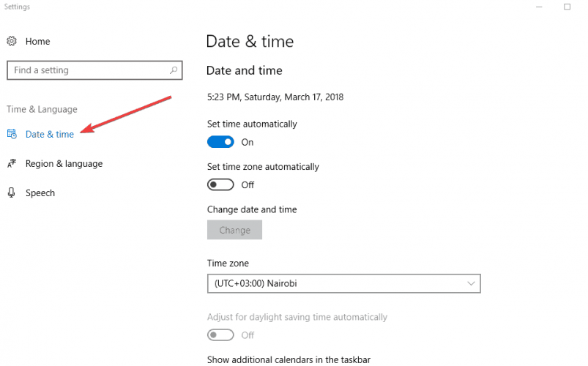Click Show additional calendars in the taskbar
Image resolution: width=588 pixels, height=366 pixels.
click(289, 359)
